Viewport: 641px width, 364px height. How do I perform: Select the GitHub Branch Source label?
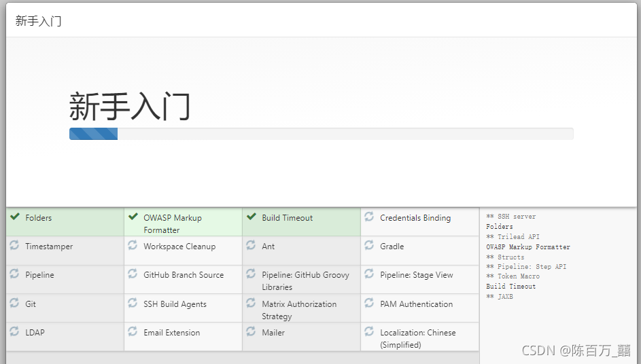184,275
